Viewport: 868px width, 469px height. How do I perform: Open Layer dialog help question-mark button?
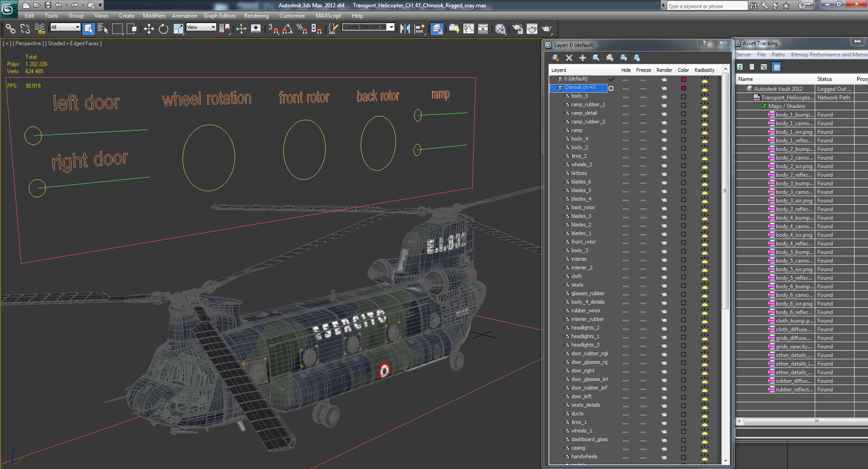point(705,44)
